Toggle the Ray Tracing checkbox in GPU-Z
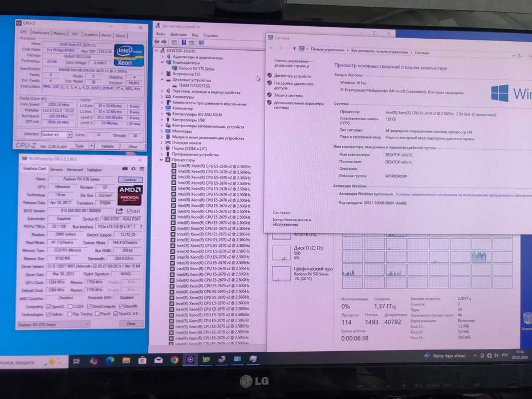The image size is (532, 399). [x=70, y=315]
